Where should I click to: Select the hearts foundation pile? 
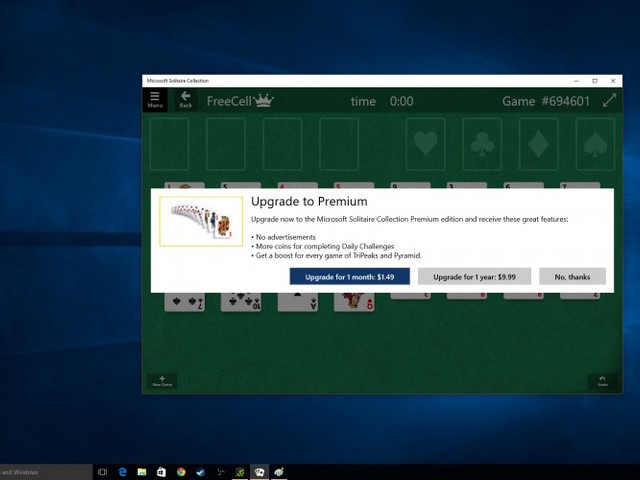[x=426, y=144]
